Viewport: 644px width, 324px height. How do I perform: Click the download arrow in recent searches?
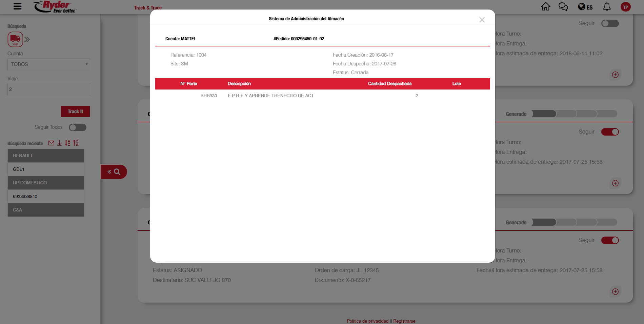(x=59, y=143)
